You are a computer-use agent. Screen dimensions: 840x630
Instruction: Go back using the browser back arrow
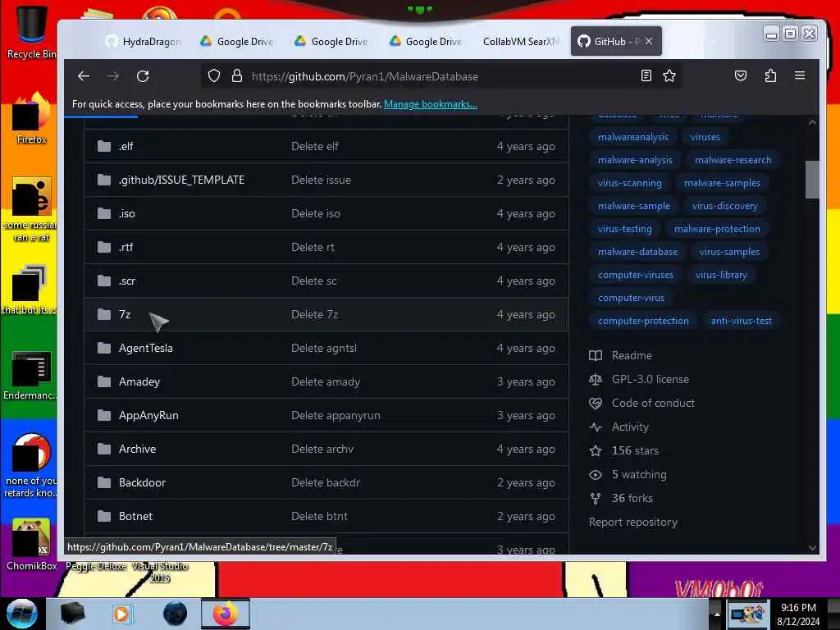(84, 76)
